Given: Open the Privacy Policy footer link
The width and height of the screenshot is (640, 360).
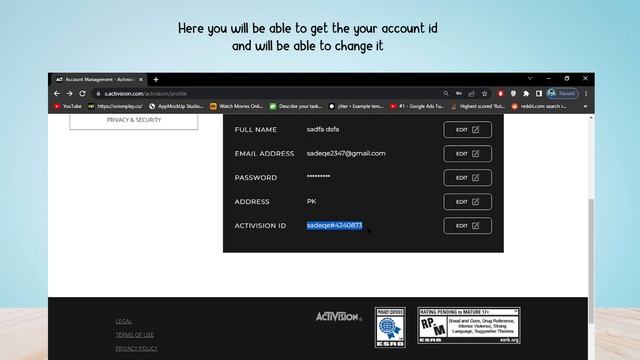Looking at the screenshot, I should (137, 348).
